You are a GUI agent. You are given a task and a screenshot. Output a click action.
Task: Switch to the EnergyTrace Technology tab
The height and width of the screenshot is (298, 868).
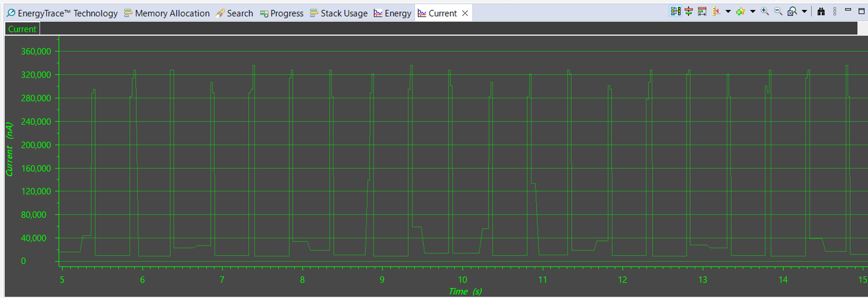coord(62,13)
